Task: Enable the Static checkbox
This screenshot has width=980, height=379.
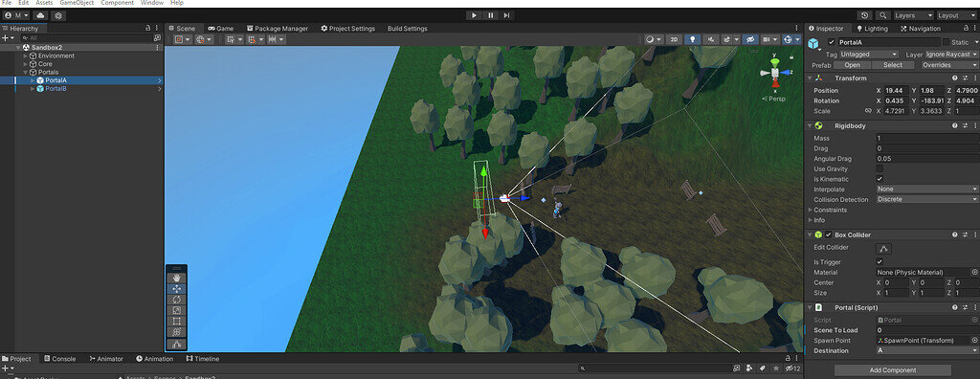Action: point(946,42)
